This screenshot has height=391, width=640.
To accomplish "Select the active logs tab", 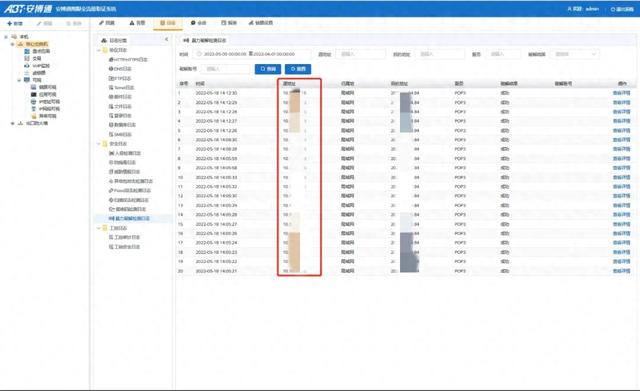I will point(168,23).
